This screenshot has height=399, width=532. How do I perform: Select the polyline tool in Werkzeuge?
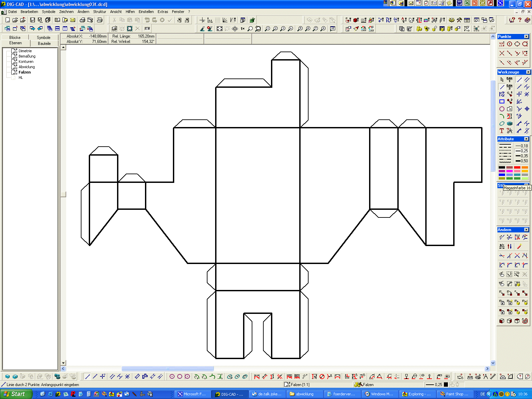tap(502, 94)
